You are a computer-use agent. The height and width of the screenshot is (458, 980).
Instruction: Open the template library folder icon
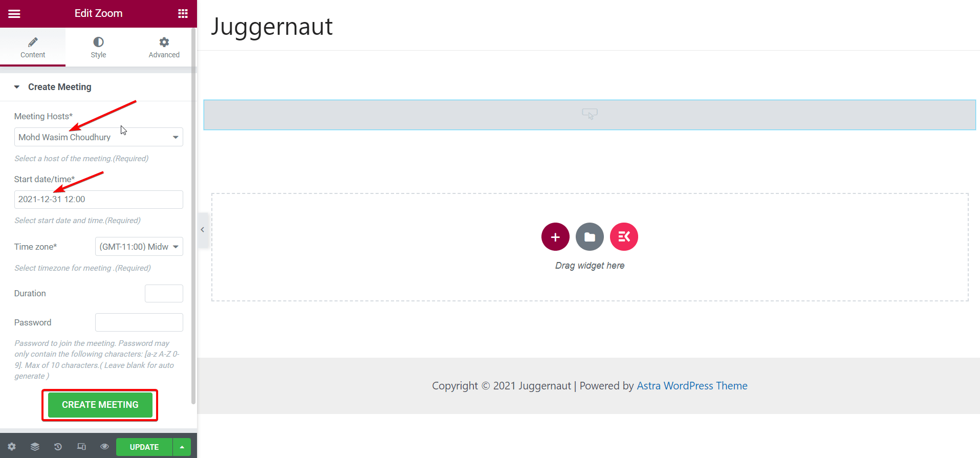coord(590,236)
